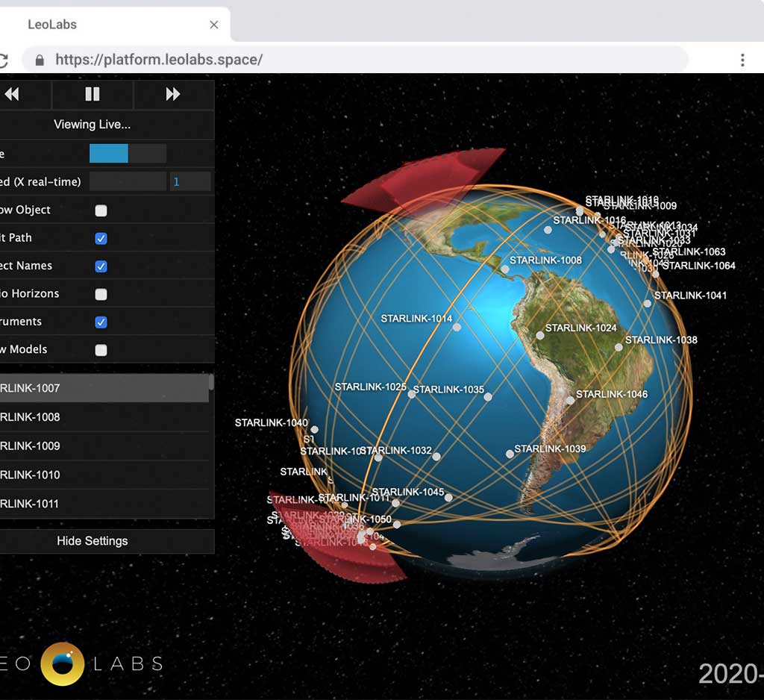Click the STARLINK-1063 satellite label

coord(689,252)
